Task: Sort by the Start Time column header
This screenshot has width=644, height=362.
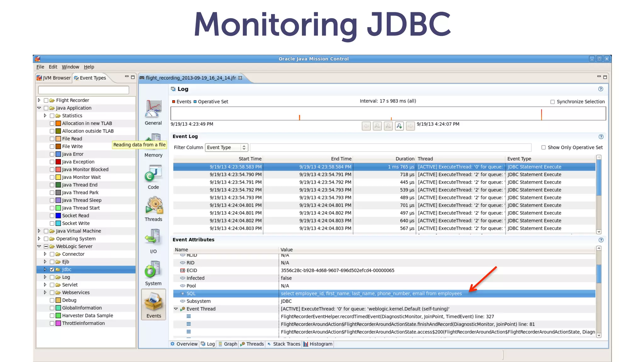Action: coord(218,159)
